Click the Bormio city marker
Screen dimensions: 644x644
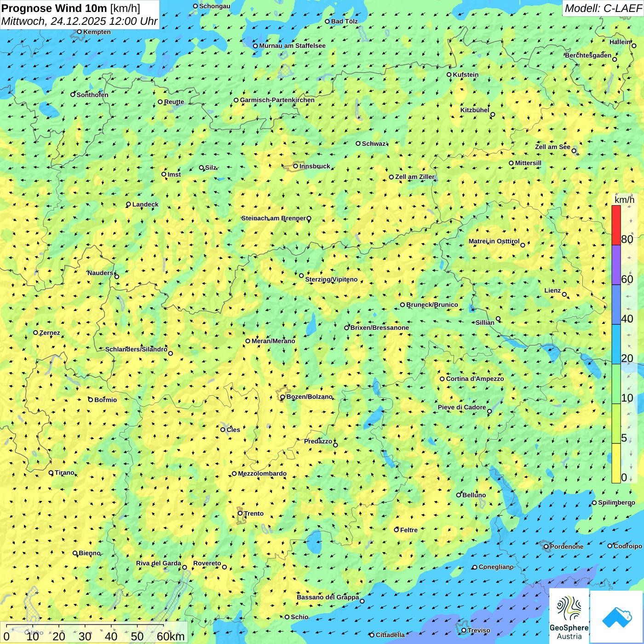pyautogui.click(x=91, y=400)
